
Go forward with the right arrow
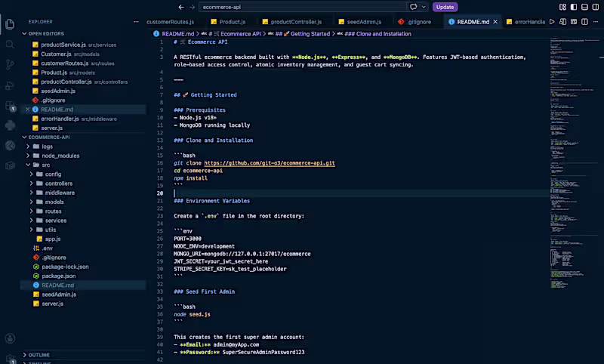coord(192,7)
